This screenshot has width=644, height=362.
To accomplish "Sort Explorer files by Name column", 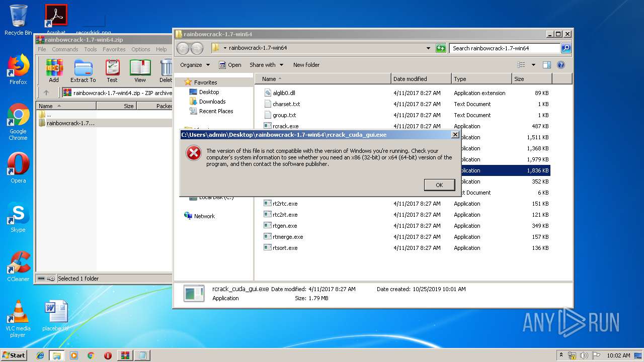I will pyautogui.click(x=323, y=79).
